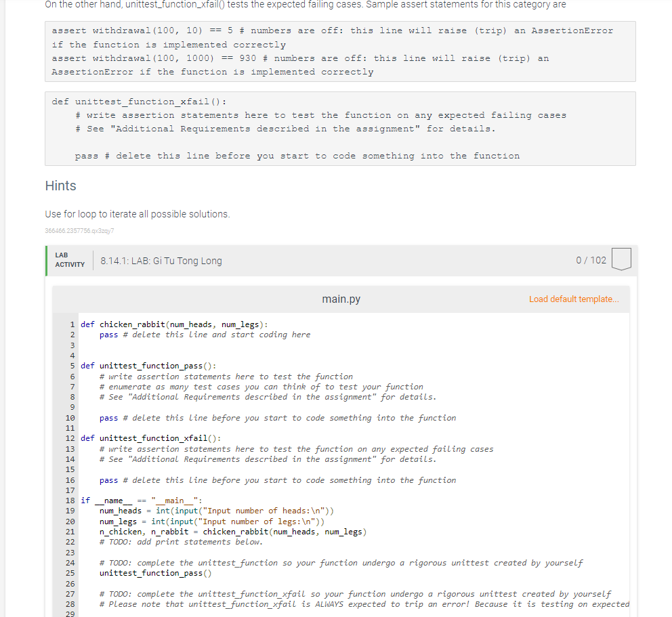
Task: Click line number 1 in the code editor
Action: point(72,324)
